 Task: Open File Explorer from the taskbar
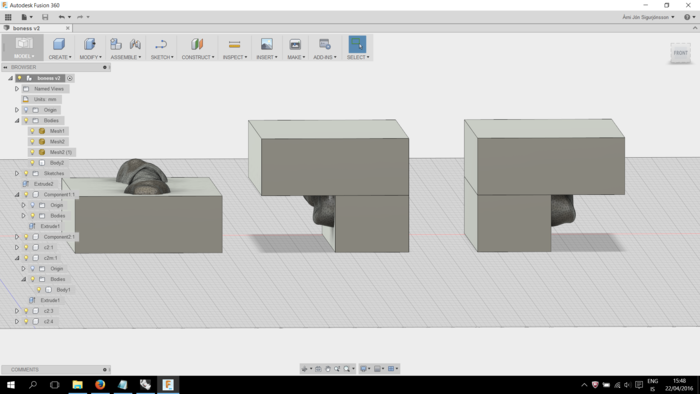[78, 385]
